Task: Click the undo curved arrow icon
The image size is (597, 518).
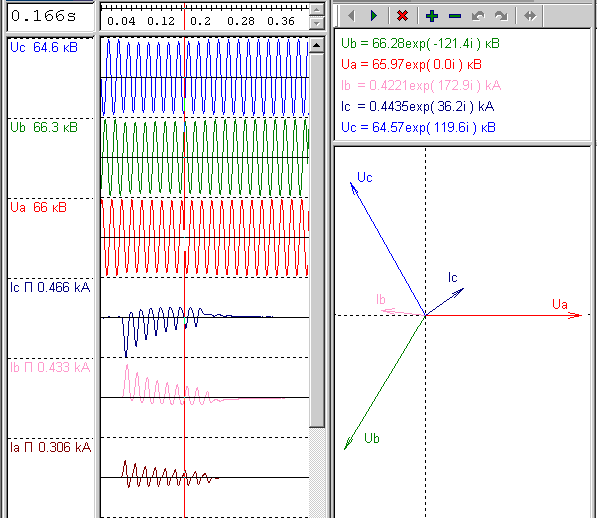Action: pyautogui.click(x=478, y=16)
